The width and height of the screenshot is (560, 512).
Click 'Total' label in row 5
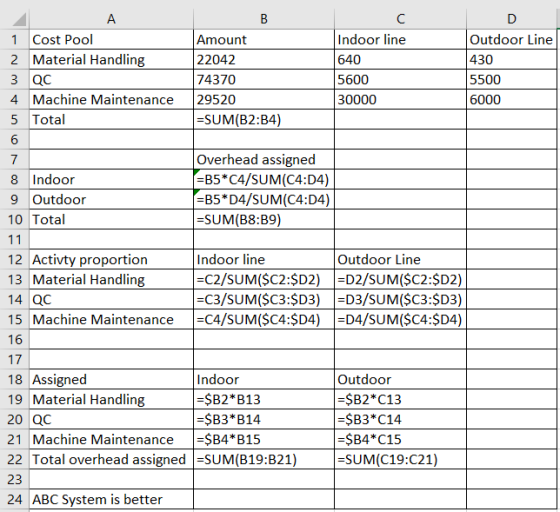(111, 119)
